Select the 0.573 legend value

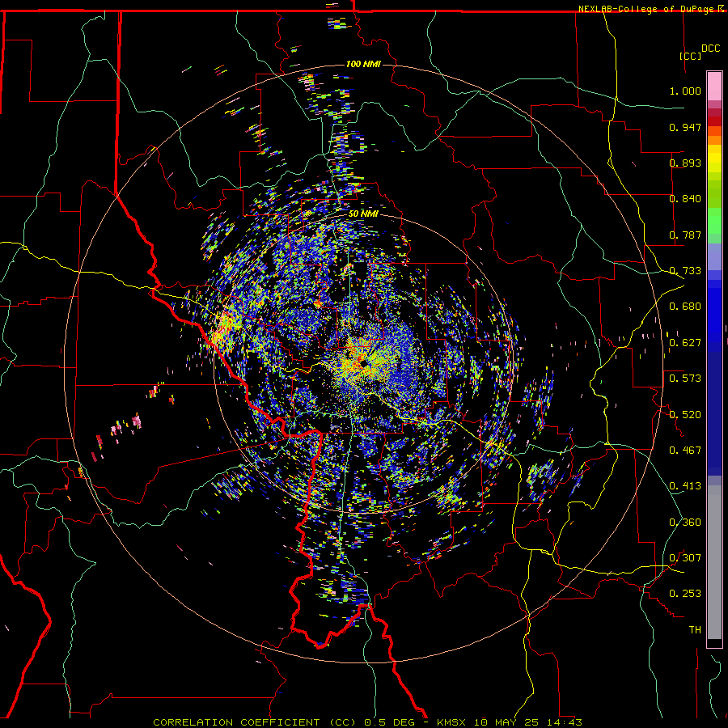[x=685, y=379]
